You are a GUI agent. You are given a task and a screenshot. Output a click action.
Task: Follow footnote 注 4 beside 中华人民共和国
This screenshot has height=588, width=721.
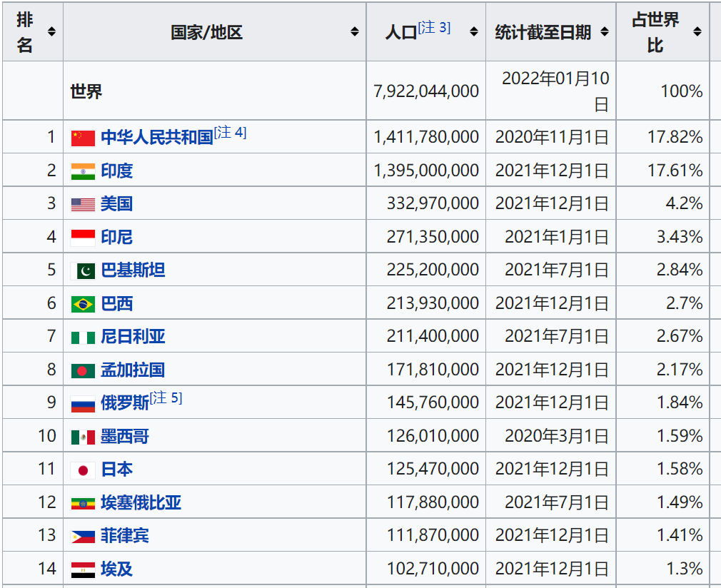231,133
